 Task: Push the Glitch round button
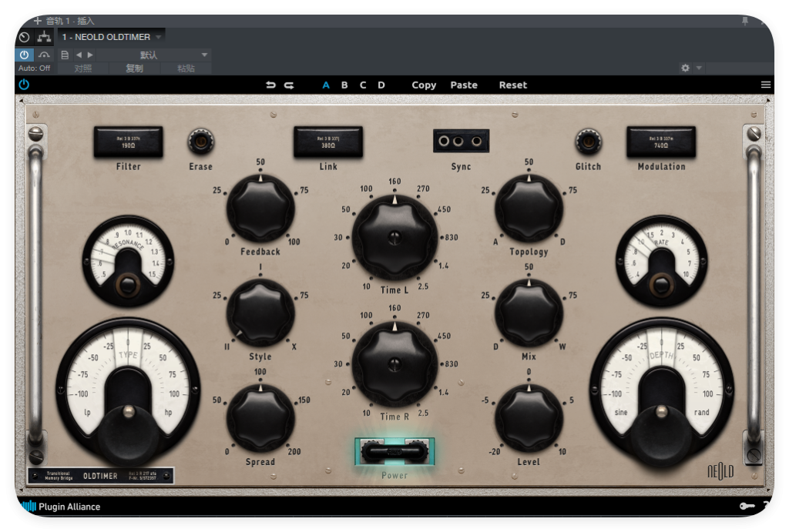pyautogui.click(x=588, y=142)
